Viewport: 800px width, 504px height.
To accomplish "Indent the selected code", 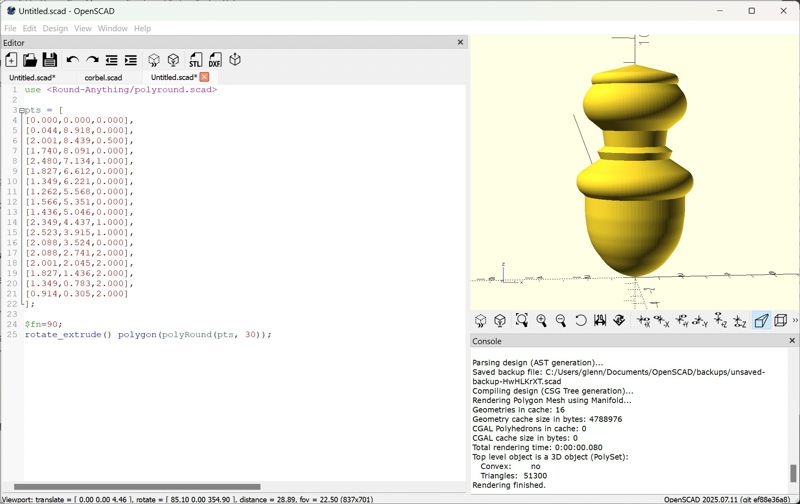I will tap(131, 61).
